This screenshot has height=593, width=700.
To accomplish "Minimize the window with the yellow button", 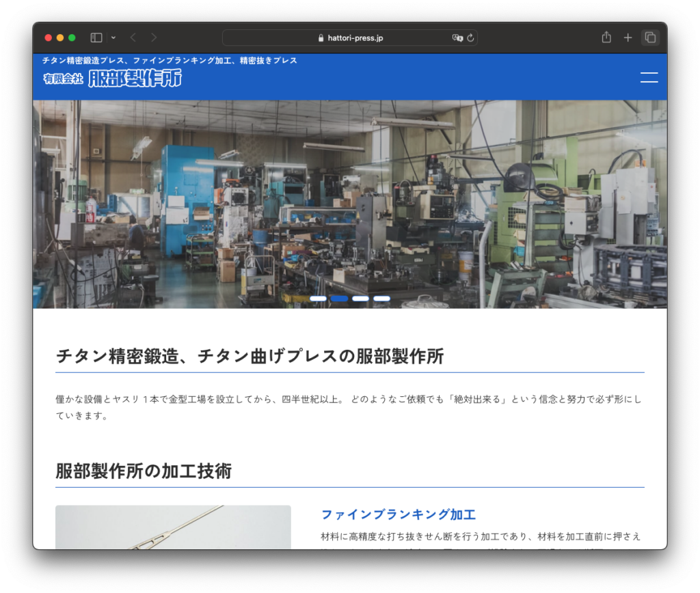I will coord(60,38).
